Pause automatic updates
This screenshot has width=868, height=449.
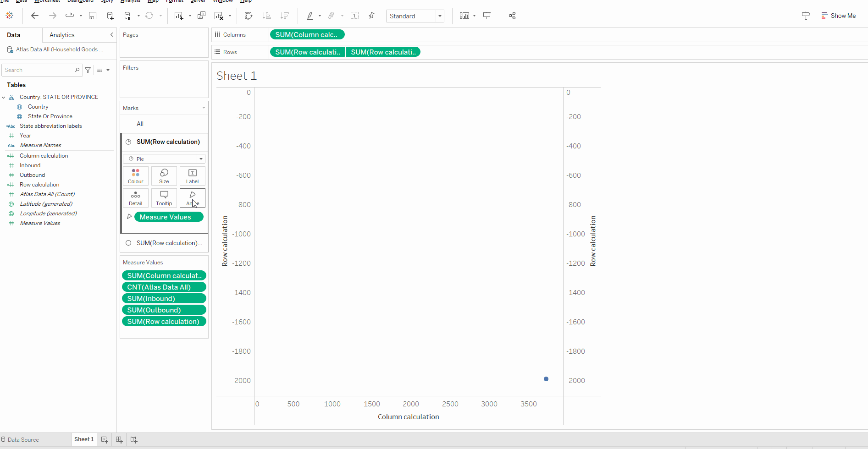coord(128,16)
